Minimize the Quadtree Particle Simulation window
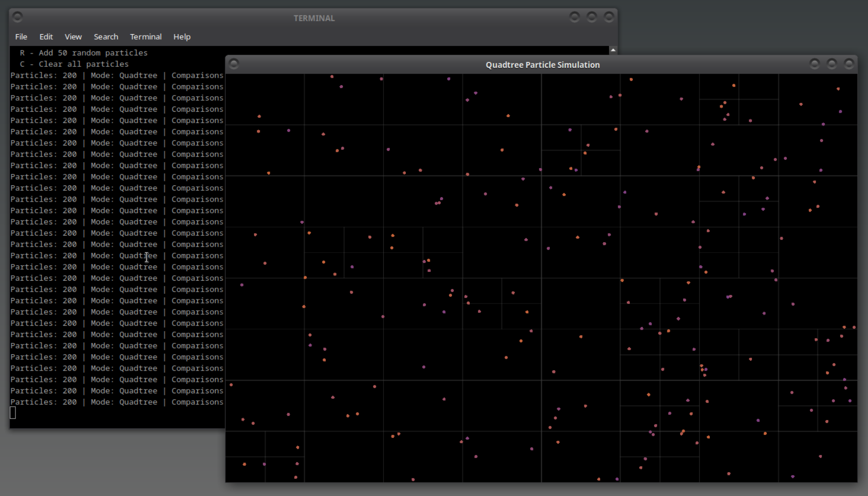This screenshot has width=868, height=496. coord(815,64)
